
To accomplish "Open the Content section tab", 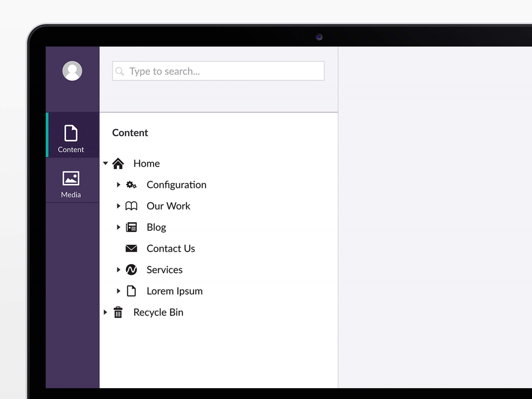I will 71,138.
